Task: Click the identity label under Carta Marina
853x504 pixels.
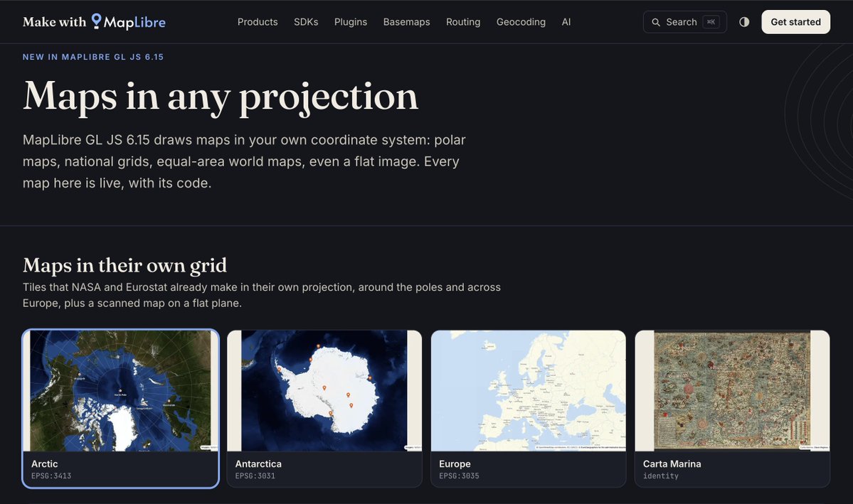Action: point(660,476)
